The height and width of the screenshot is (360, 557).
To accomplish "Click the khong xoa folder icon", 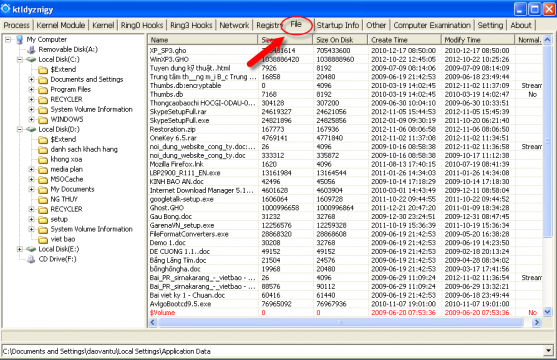I will click(x=43, y=160).
